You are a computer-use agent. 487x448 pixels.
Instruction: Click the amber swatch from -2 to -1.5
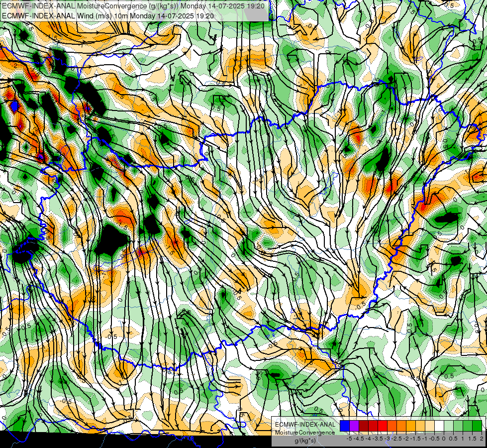point(411,426)
